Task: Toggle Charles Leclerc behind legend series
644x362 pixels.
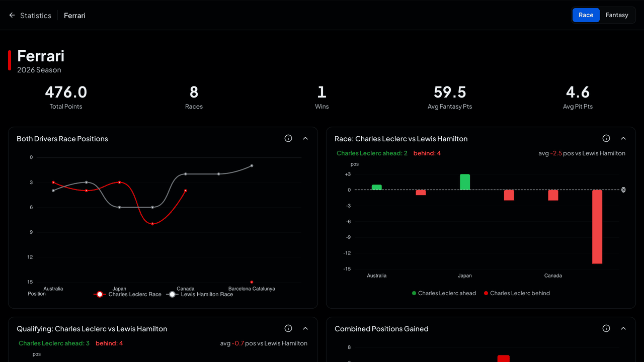Action: [517, 293]
